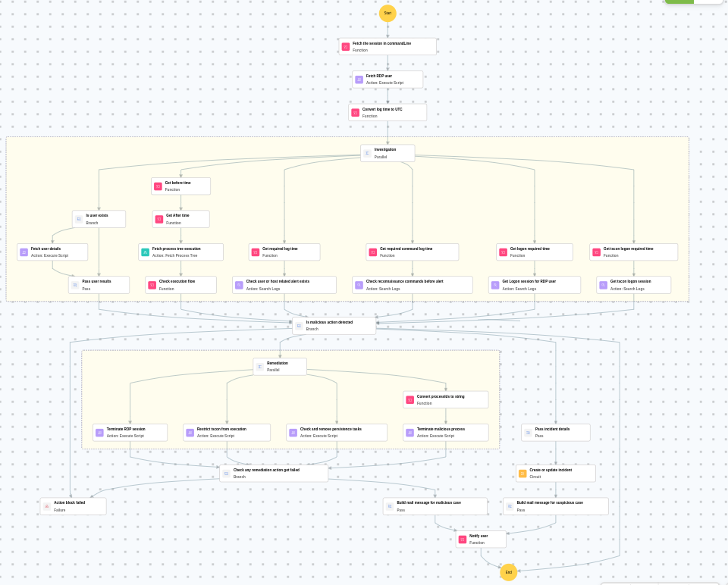The image size is (728, 585).
Task: Select the 'Create or update incident' label
Action: pyautogui.click(x=551, y=470)
